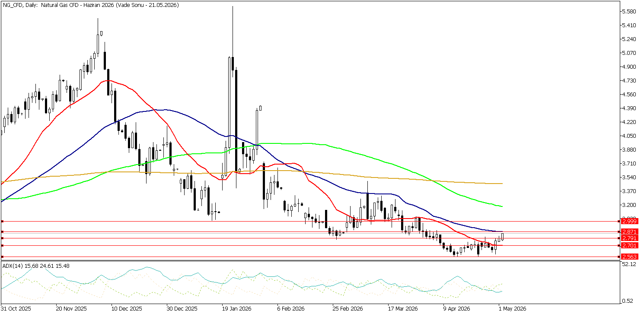Image resolution: width=644 pixels, height=314 pixels.
Task: Select the 6 Feb 2026 date label
Action: (x=291, y=309)
